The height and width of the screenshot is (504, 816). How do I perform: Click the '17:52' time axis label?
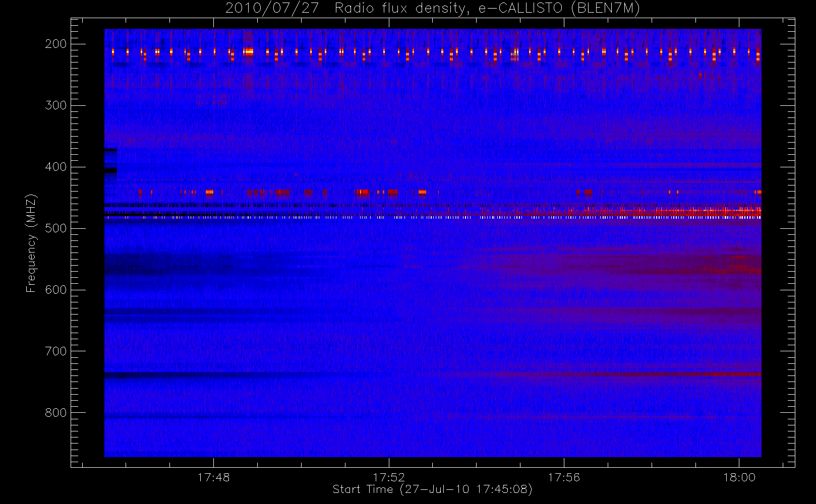[389, 477]
